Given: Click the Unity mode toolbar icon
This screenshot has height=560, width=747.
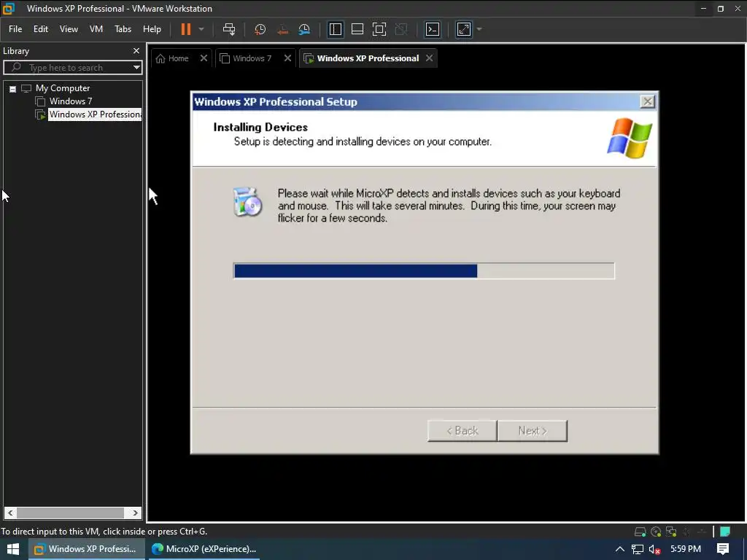Looking at the screenshot, I should [402, 29].
